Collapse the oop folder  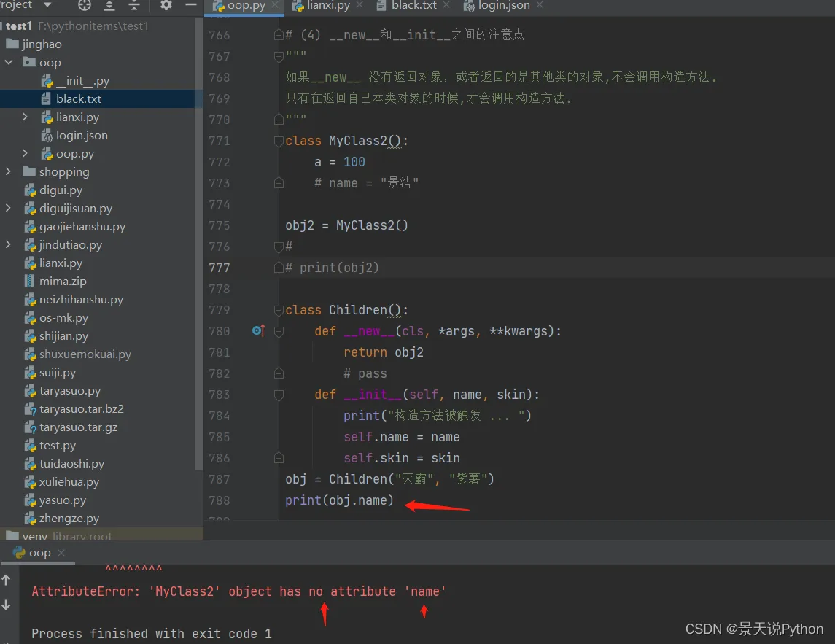coord(8,63)
